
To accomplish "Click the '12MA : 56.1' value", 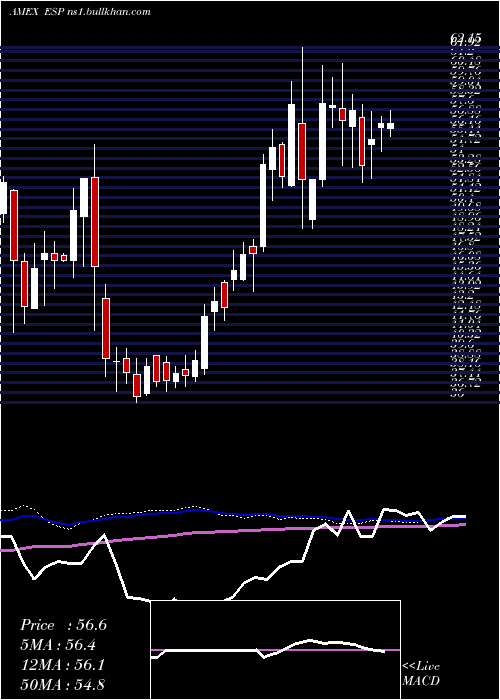I will coord(62,665).
